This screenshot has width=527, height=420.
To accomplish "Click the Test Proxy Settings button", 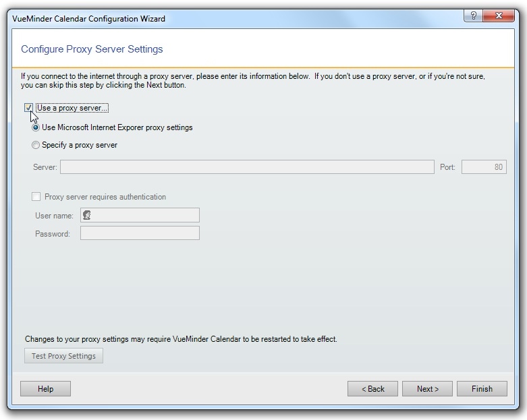I will click(x=63, y=356).
